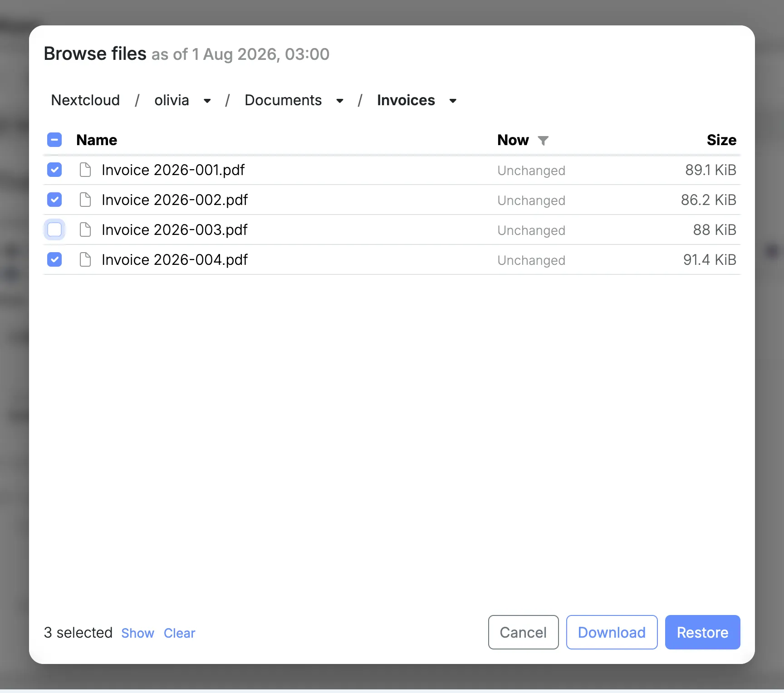The image size is (784, 693).
Task: Toggle the select-all checkbox in header
Action: (x=54, y=140)
